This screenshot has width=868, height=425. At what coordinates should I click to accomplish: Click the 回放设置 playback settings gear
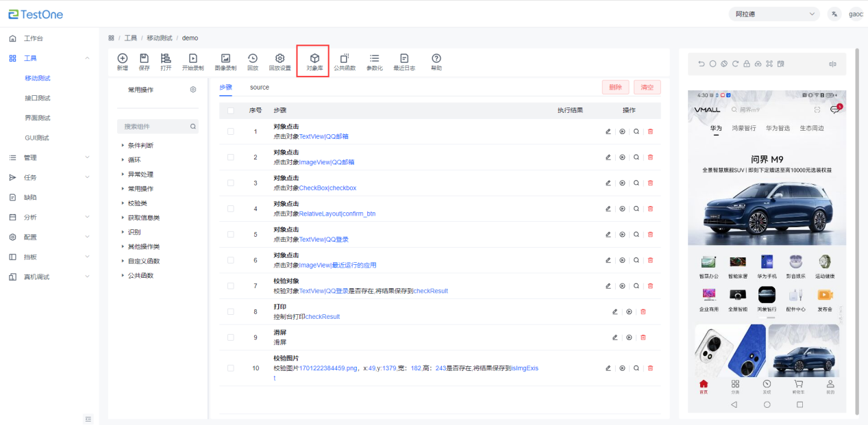pyautogui.click(x=280, y=62)
